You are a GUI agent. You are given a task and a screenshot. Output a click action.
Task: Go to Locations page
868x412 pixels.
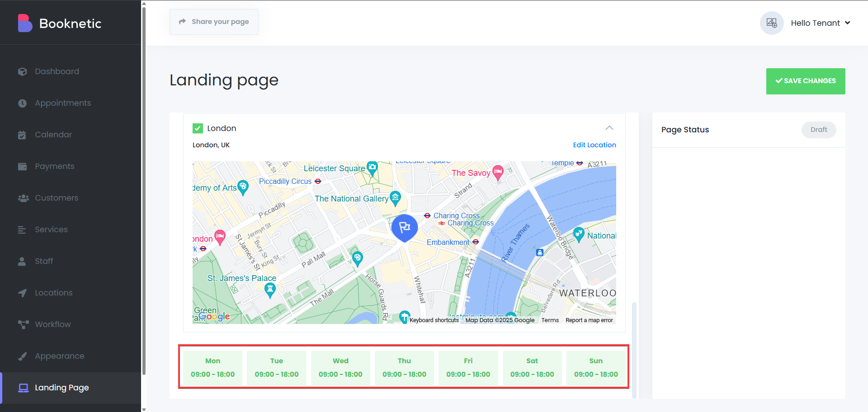(71, 293)
